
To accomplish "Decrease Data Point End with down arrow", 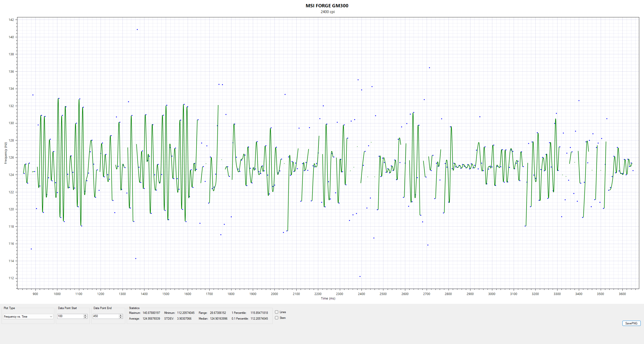I will click(x=121, y=317).
